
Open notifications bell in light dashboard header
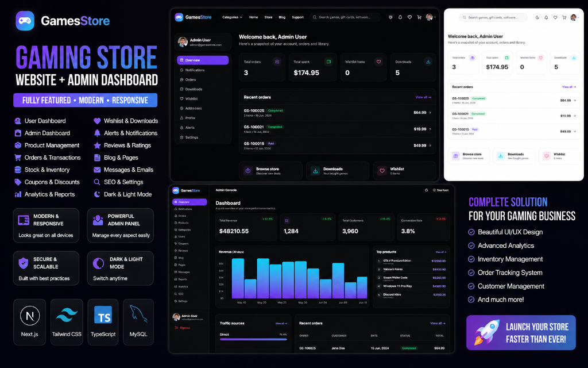pos(546,18)
